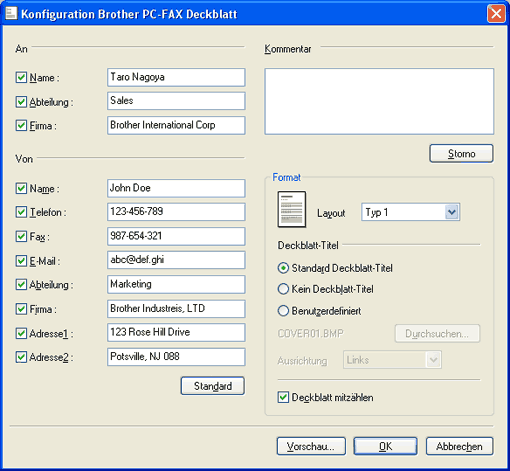Choose the Benutzerdefiniert radio button

(283, 311)
